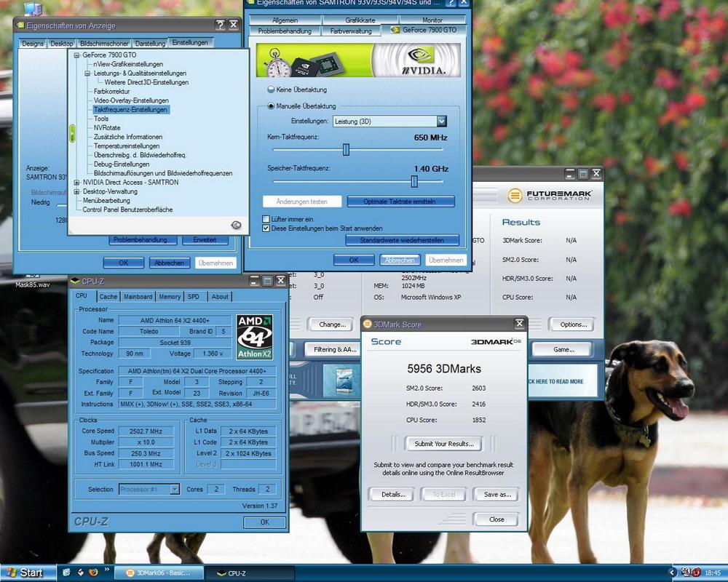Click the green handle beside the NVIDIA tree menu
This screenshot has height=582, width=728.
tap(72, 133)
